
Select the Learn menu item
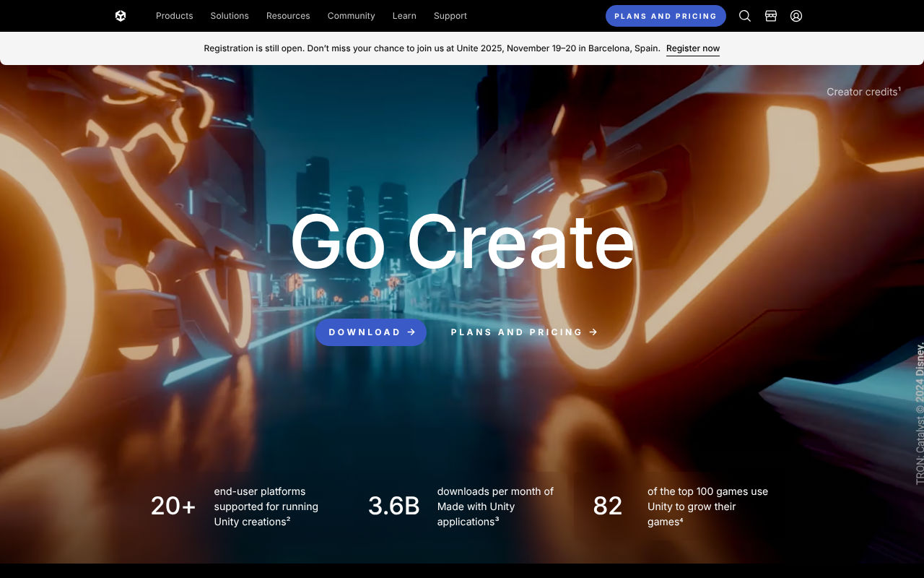coord(404,15)
